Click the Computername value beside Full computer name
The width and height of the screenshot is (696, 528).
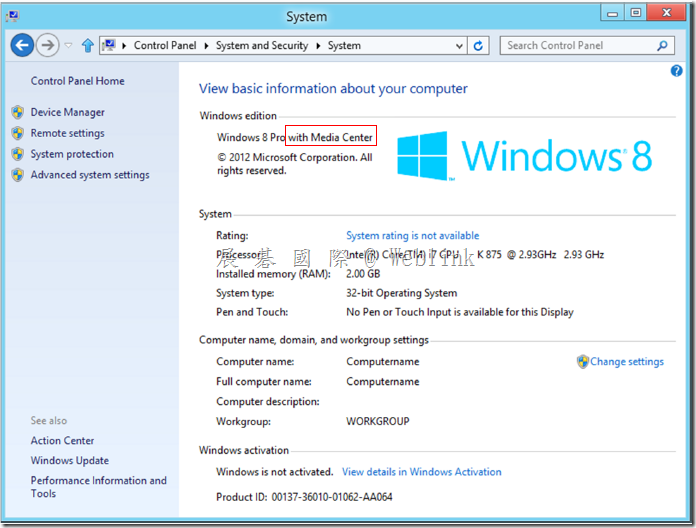click(383, 382)
